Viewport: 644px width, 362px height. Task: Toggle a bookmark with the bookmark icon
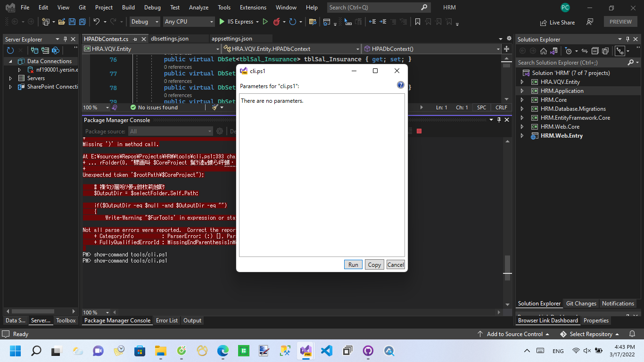click(x=418, y=22)
